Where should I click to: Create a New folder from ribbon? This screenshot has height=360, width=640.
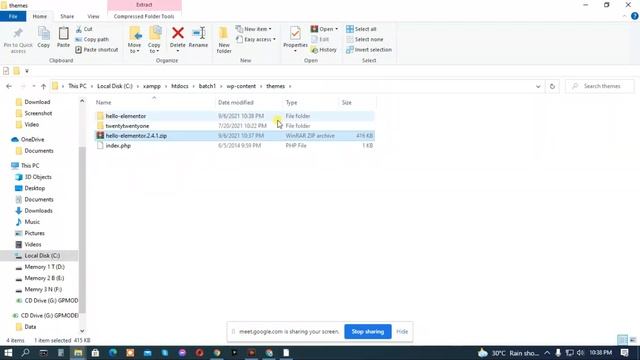(x=224, y=40)
